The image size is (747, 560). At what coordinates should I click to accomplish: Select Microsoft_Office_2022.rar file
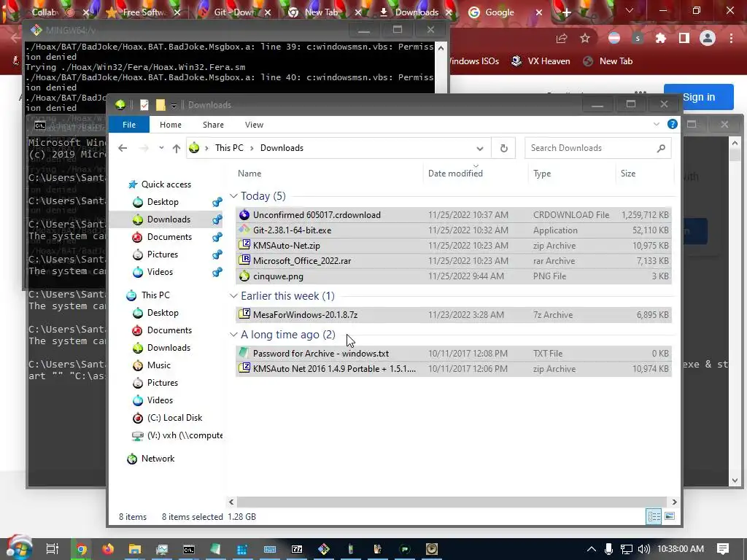[x=453, y=261]
